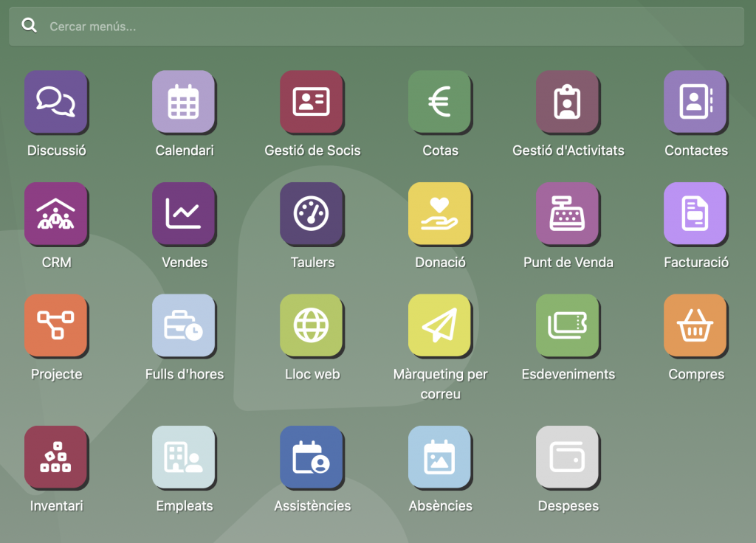Select the Fulls d'hores text label
The image size is (756, 543).
click(x=184, y=375)
